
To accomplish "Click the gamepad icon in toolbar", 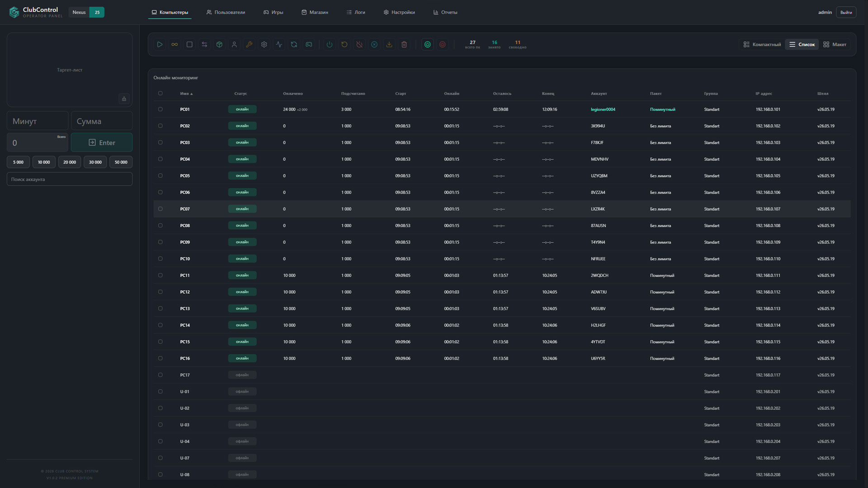I will coord(309,44).
